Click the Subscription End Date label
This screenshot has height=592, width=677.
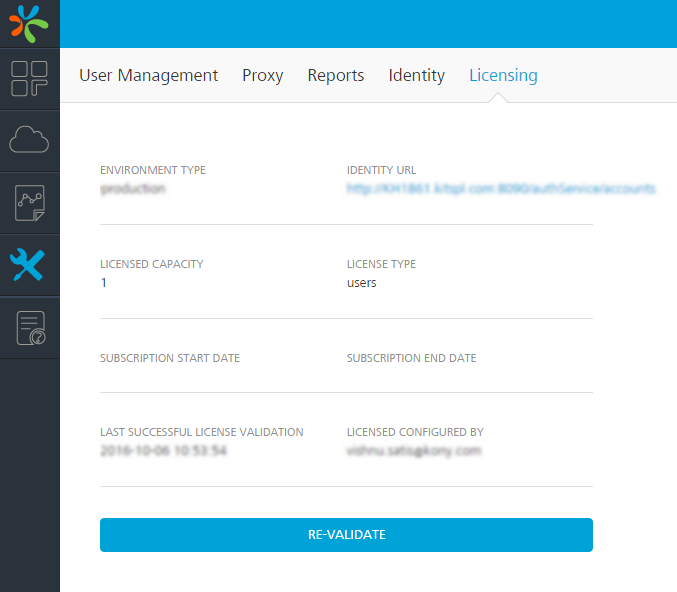pos(411,358)
